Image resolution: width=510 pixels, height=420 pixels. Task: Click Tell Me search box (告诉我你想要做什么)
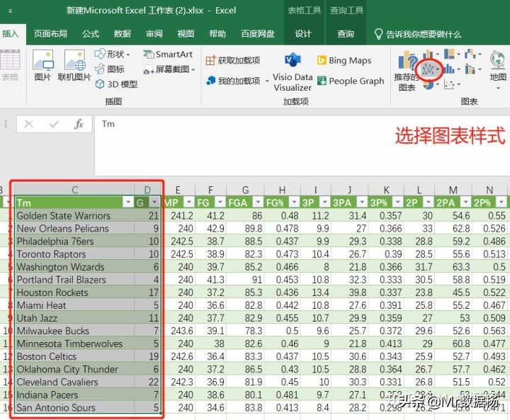coord(418,34)
